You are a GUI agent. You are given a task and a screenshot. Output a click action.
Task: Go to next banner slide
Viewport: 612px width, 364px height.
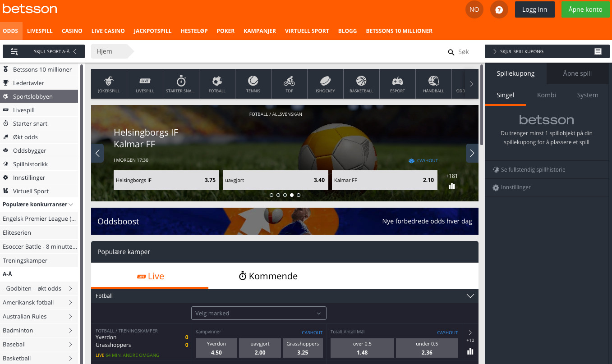(x=472, y=153)
